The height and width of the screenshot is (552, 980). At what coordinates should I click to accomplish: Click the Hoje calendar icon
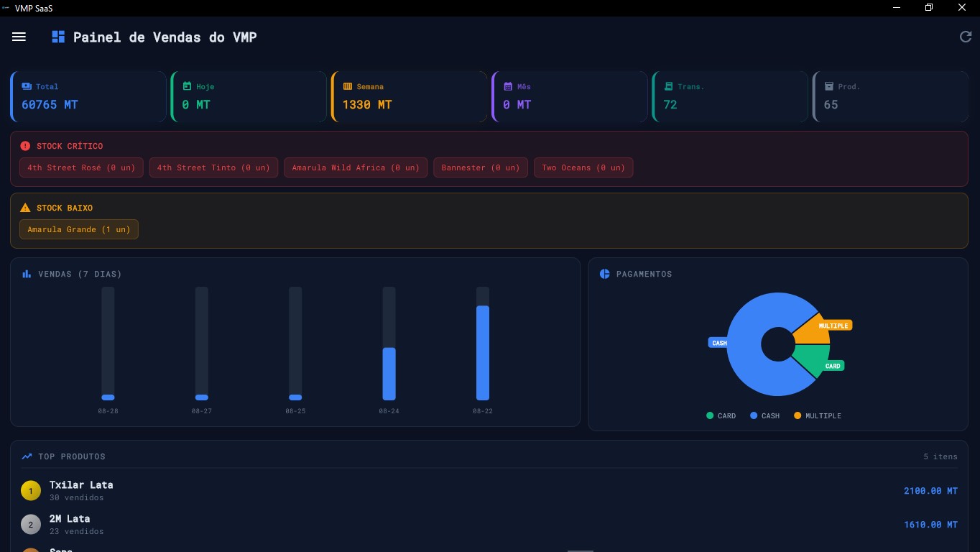(x=187, y=86)
